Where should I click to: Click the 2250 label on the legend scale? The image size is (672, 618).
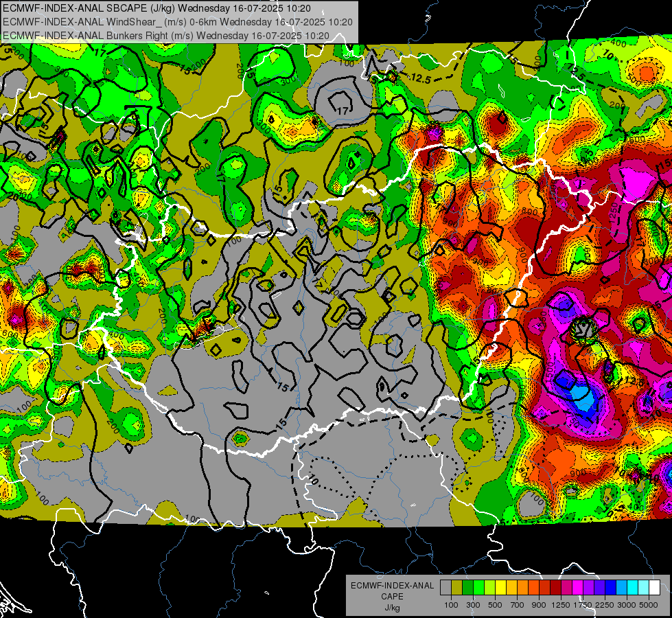click(x=604, y=605)
